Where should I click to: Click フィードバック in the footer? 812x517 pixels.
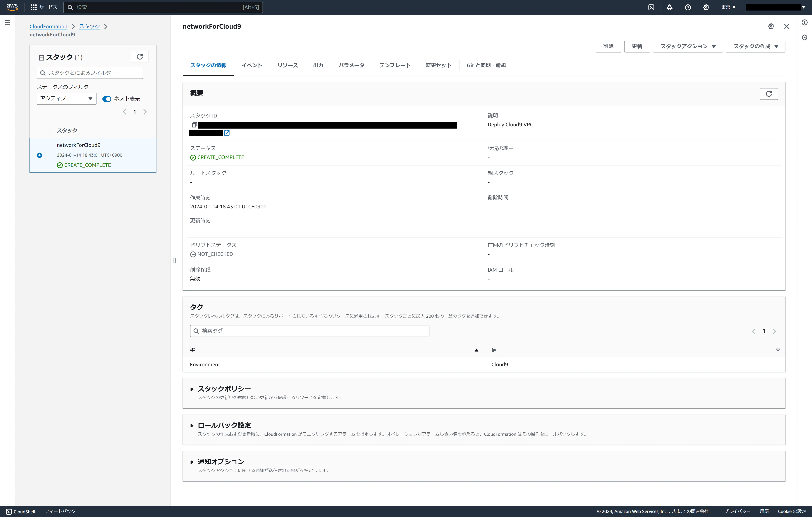click(60, 511)
